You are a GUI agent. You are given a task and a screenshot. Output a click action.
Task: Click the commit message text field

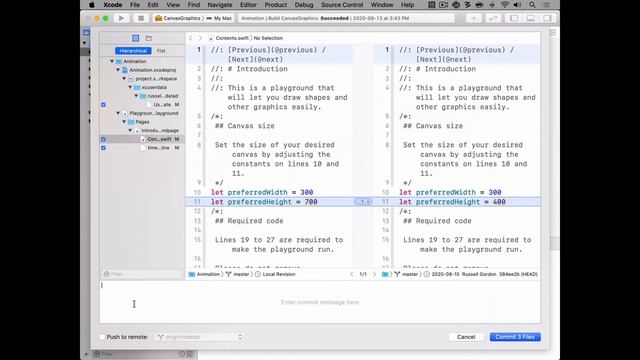(320, 302)
